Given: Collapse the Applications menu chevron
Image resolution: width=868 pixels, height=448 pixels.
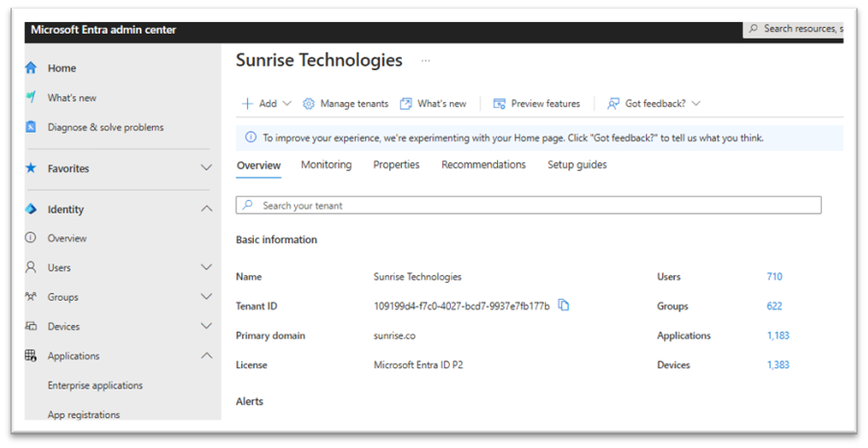Looking at the screenshot, I should (x=207, y=356).
